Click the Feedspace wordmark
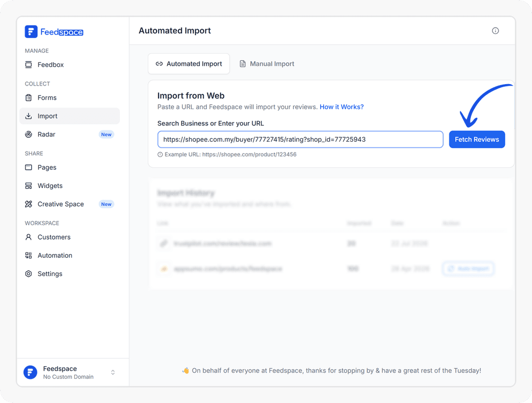The width and height of the screenshot is (532, 403). tap(62, 32)
